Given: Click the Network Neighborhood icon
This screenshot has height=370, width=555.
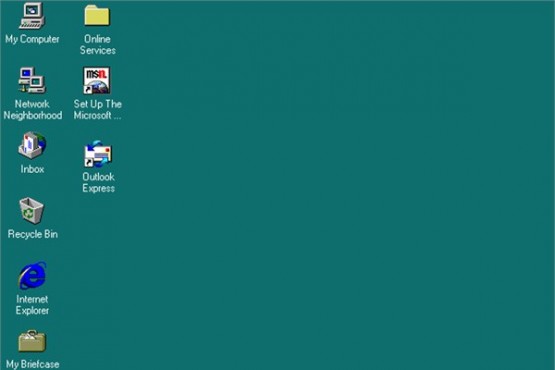Looking at the screenshot, I should [x=32, y=80].
